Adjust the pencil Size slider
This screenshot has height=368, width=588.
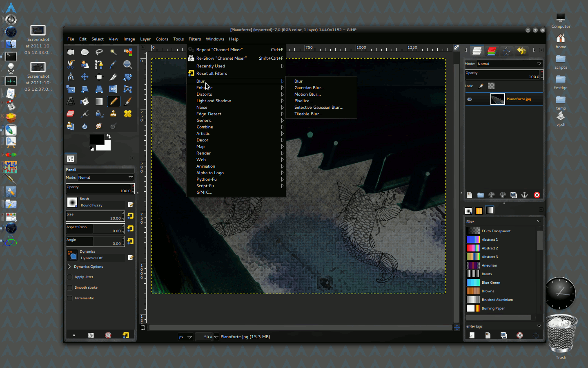(95, 216)
